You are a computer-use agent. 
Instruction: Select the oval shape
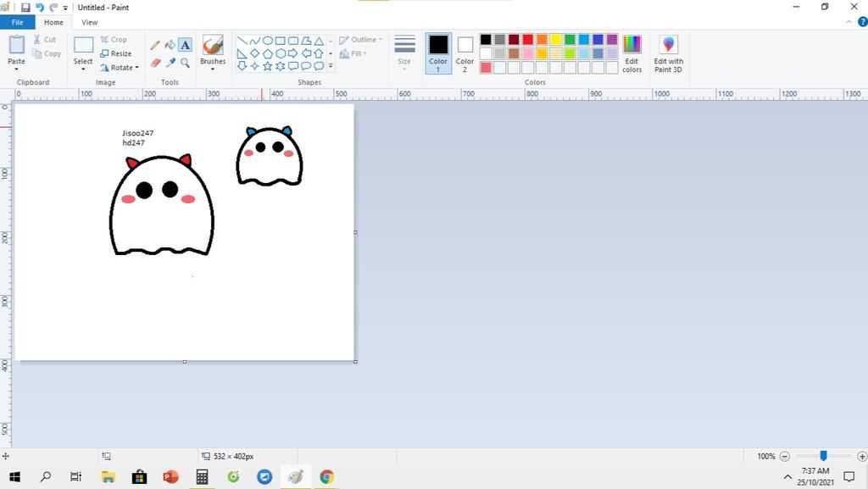(x=267, y=40)
